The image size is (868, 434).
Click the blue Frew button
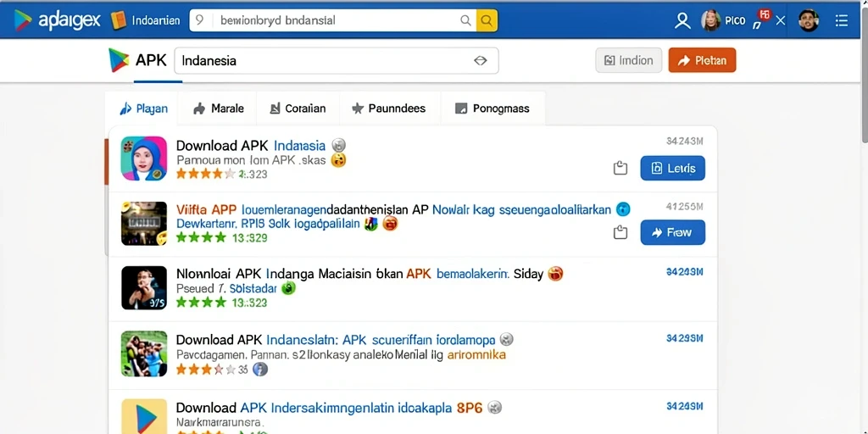672,232
